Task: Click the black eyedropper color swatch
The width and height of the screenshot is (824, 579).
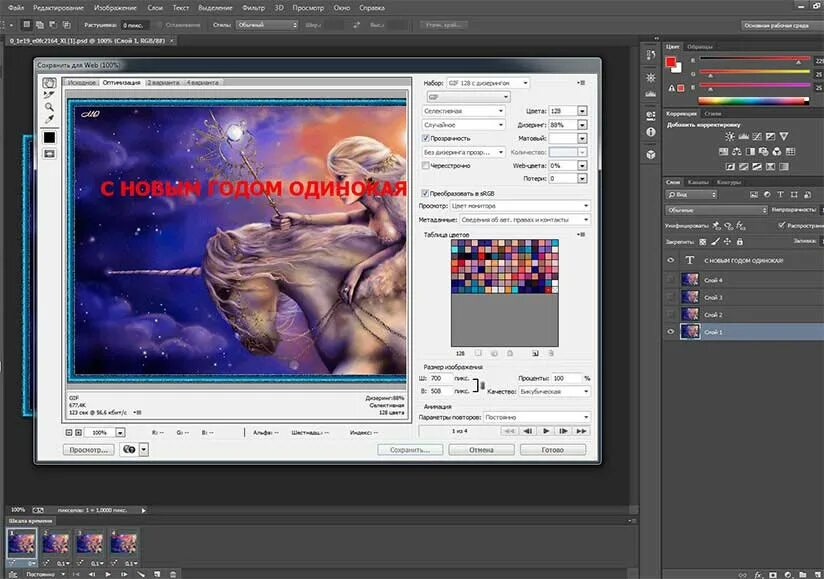Action: point(49,138)
